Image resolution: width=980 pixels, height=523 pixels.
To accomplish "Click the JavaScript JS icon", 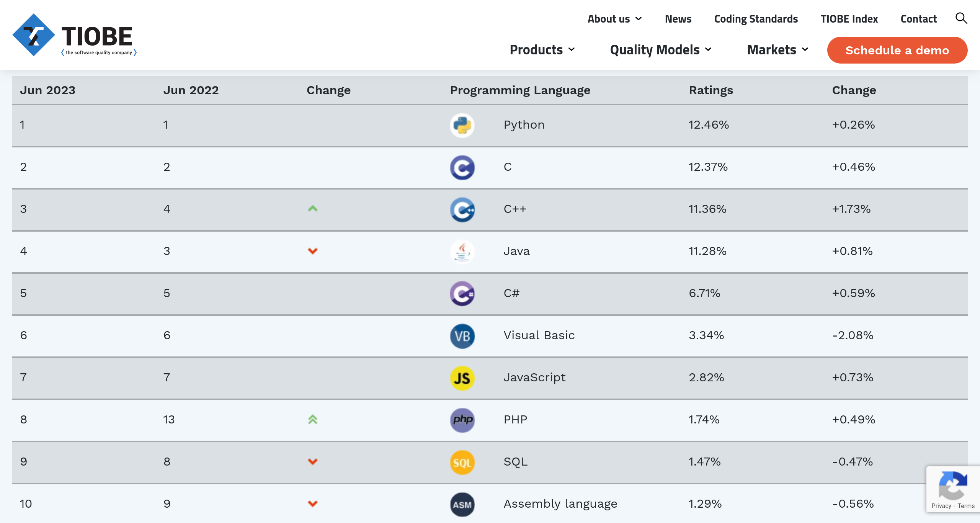I will [x=462, y=378].
